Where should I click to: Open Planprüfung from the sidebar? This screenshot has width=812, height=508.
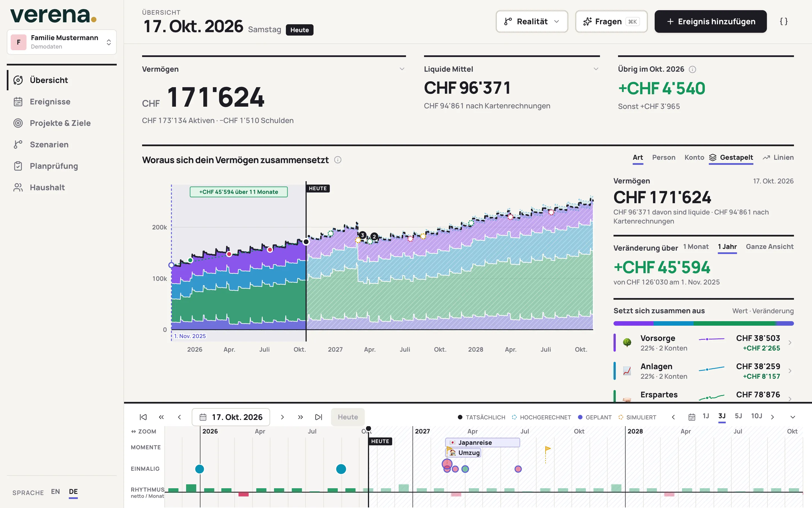click(62, 166)
